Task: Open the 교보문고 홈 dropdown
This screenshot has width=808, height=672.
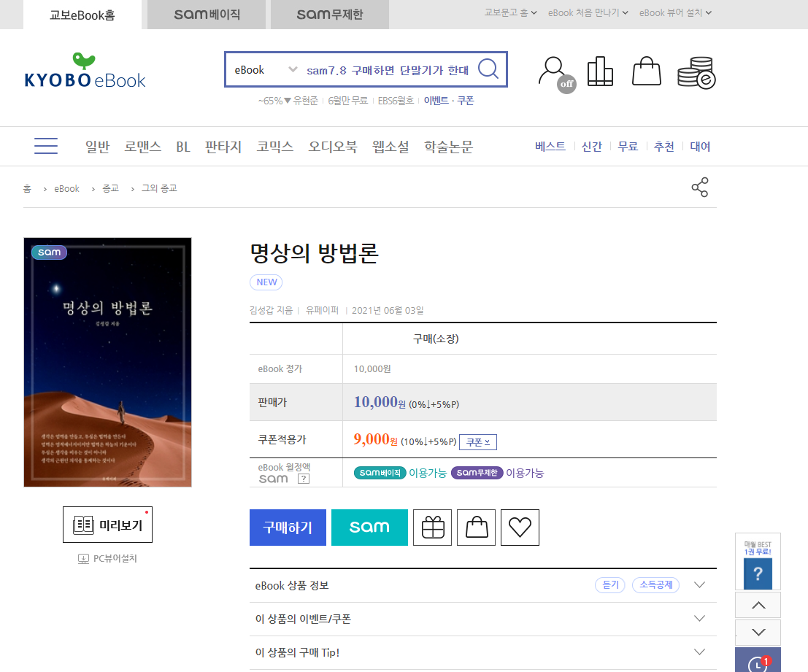Action: click(x=511, y=12)
